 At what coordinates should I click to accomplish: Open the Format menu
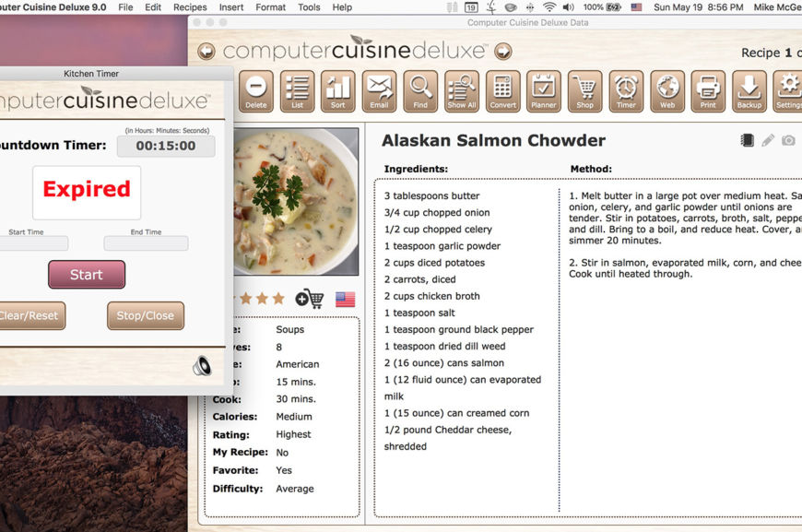point(271,7)
